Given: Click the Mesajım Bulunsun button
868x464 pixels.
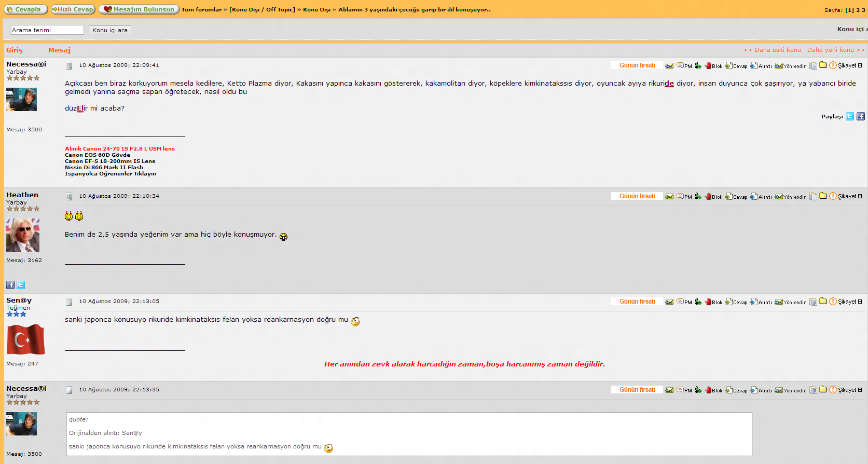Looking at the screenshot, I should (139, 9).
